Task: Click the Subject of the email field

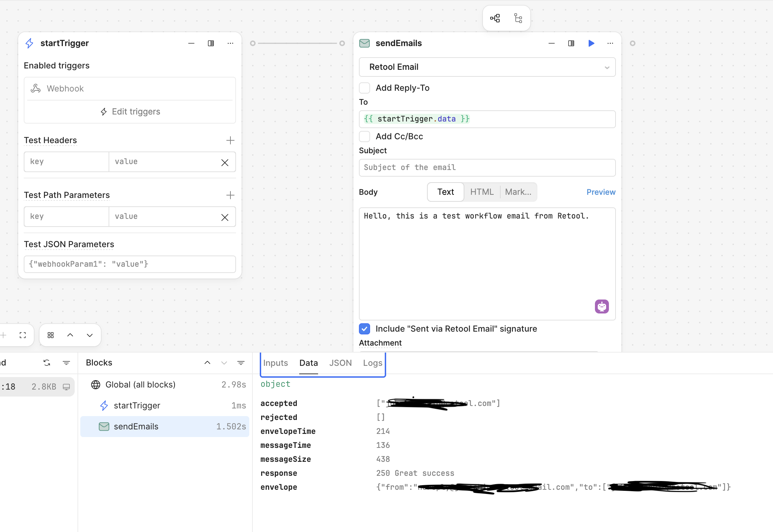Action: coord(487,168)
